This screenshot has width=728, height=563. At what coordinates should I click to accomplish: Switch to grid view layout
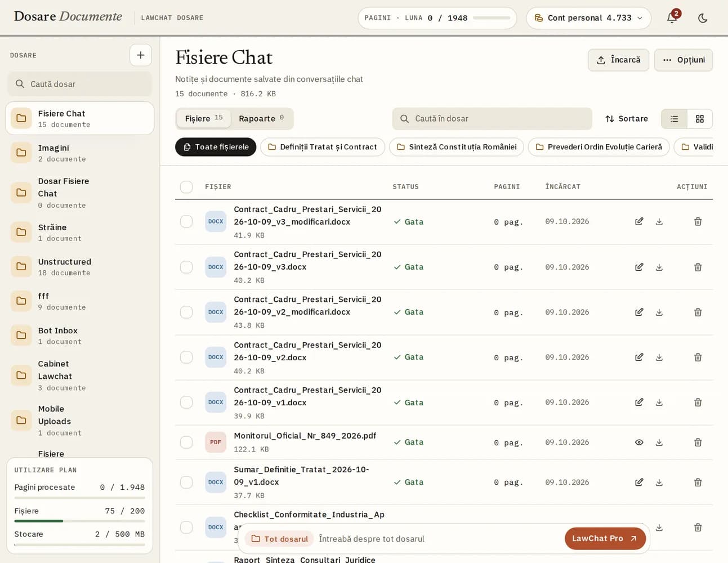point(700,119)
